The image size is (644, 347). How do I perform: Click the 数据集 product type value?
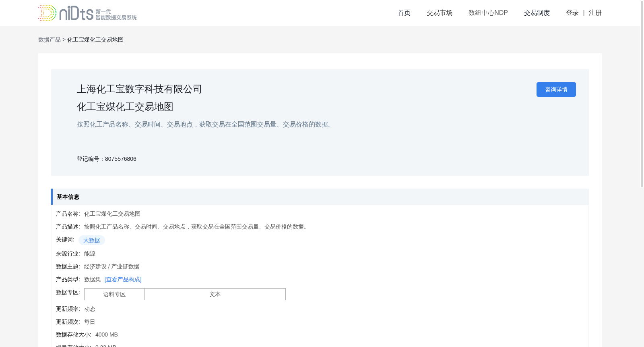click(x=93, y=279)
